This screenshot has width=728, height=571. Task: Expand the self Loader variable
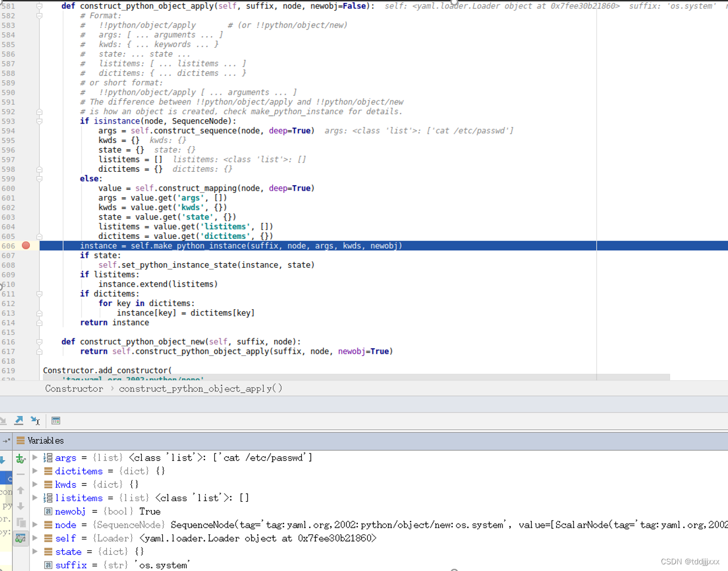35,538
